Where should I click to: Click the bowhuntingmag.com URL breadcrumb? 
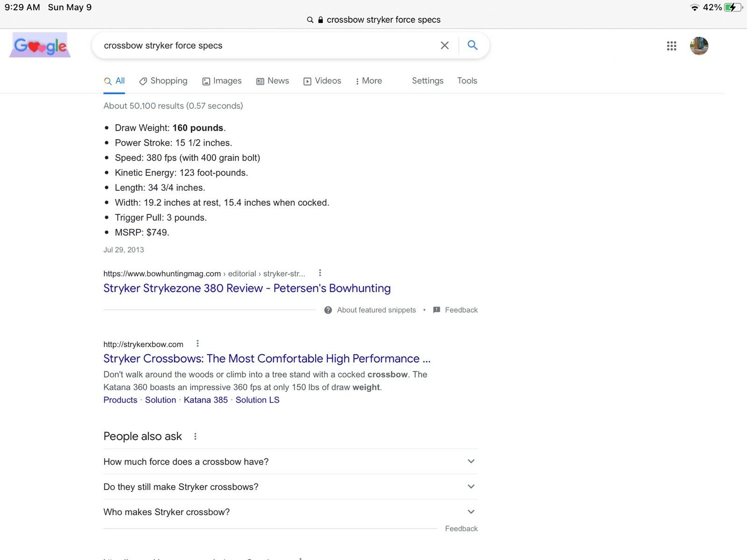click(x=204, y=273)
